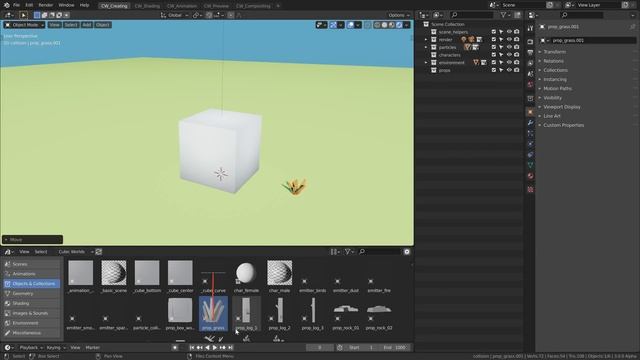
Task: Hide characters collection with eye icon
Action: tap(509, 55)
